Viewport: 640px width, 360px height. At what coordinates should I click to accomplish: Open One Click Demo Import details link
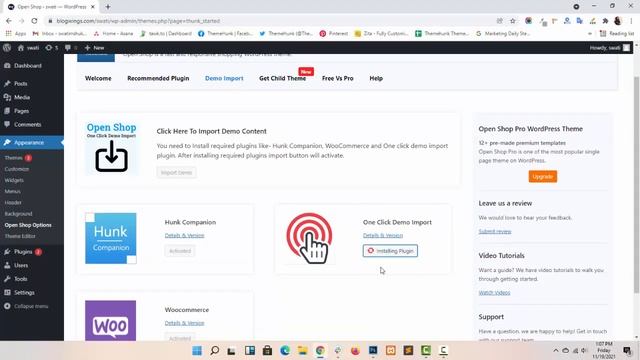383,236
